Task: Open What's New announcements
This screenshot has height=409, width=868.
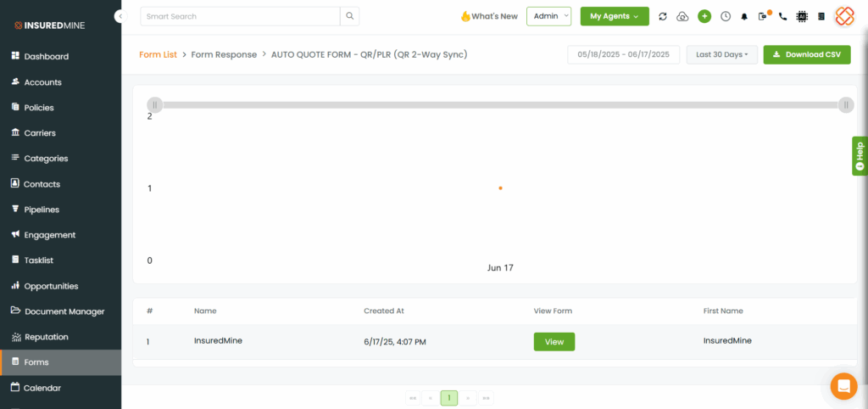Action: pyautogui.click(x=489, y=17)
